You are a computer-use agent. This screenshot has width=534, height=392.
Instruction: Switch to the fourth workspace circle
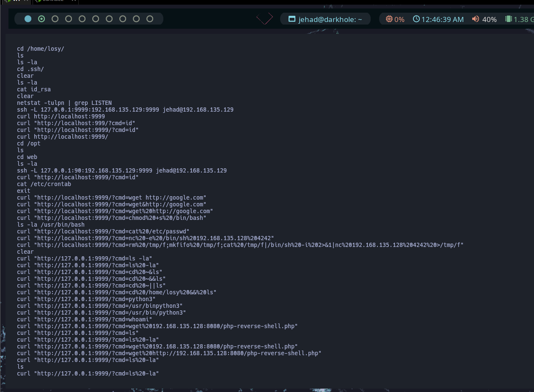coord(69,19)
